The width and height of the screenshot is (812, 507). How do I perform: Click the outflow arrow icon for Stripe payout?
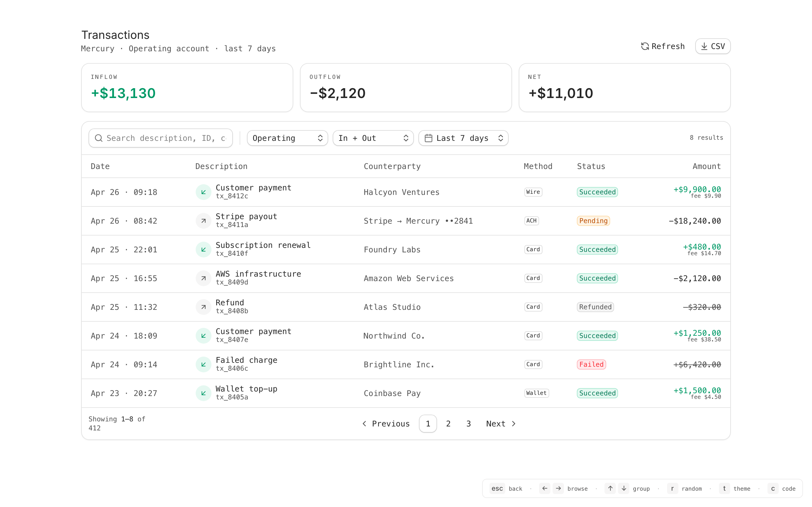click(x=203, y=221)
